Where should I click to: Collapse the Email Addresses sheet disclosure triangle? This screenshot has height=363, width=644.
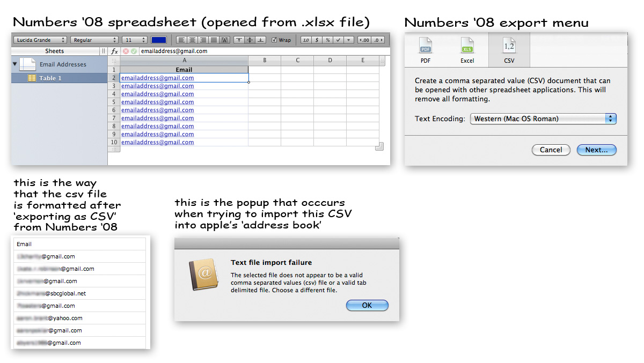(16, 64)
